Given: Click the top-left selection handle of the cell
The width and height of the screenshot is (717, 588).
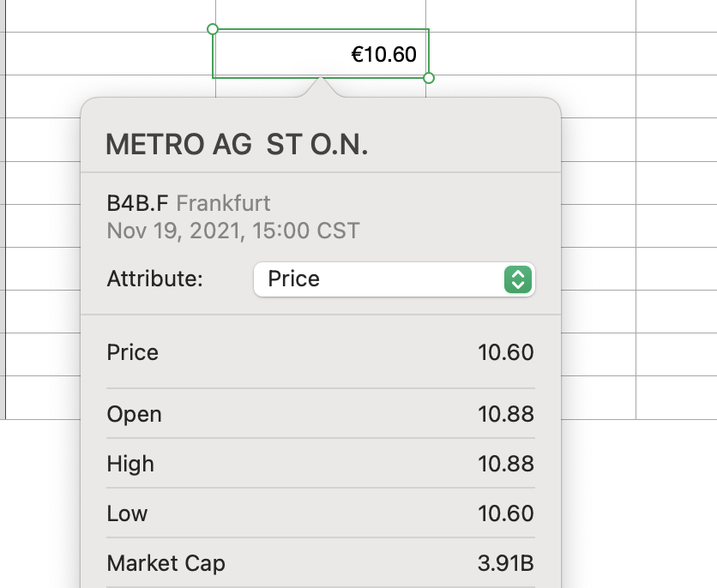Looking at the screenshot, I should point(213,29).
